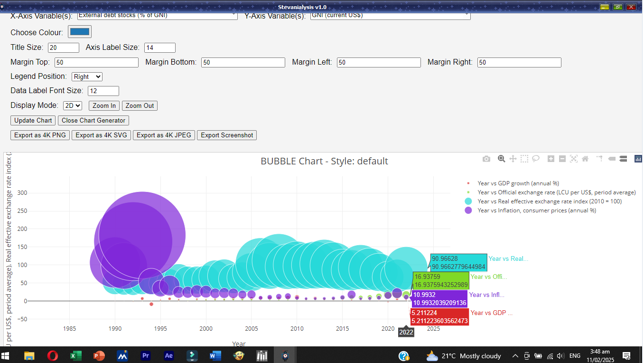The width and height of the screenshot is (644, 363).
Task: Open the Choose Colour swatch
Action: tap(80, 32)
